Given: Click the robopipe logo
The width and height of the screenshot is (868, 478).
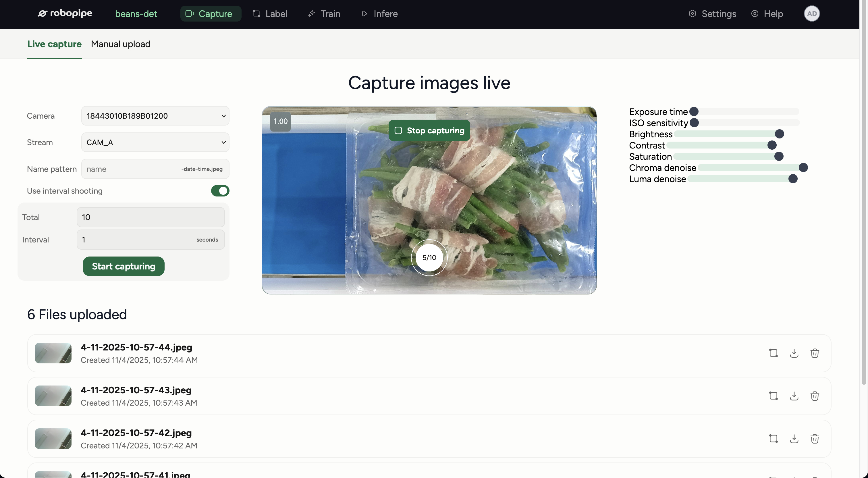Looking at the screenshot, I should (65, 13).
